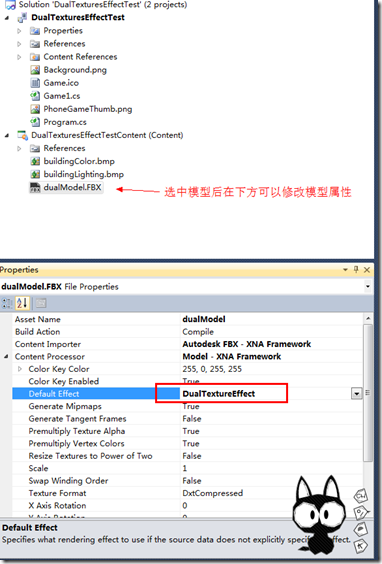Click the Generate Tangent Frames False value

click(x=192, y=418)
